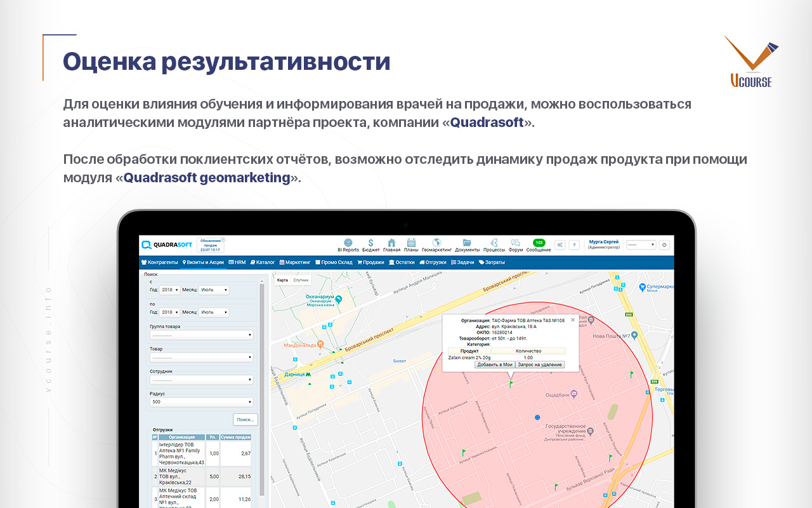Open the Продажи menu
This screenshot has height=508, width=812.
(x=370, y=262)
